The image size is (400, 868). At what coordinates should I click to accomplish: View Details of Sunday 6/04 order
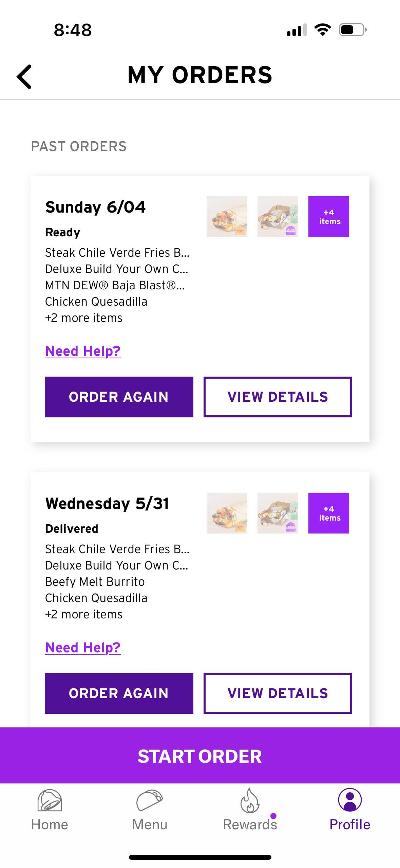(x=278, y=397)
